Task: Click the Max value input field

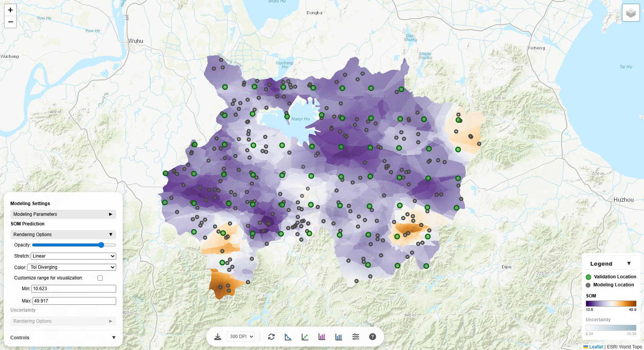Action: point(74,301)
